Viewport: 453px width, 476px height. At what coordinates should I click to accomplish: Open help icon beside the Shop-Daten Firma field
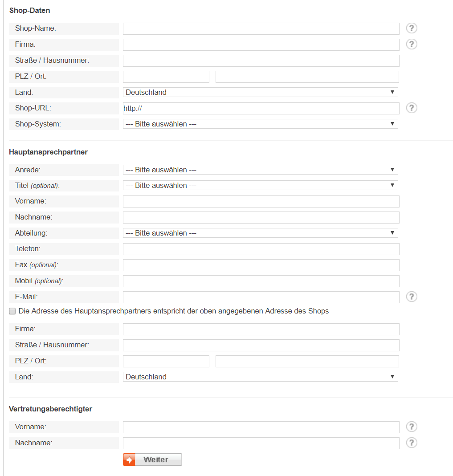tap(412, 45)
